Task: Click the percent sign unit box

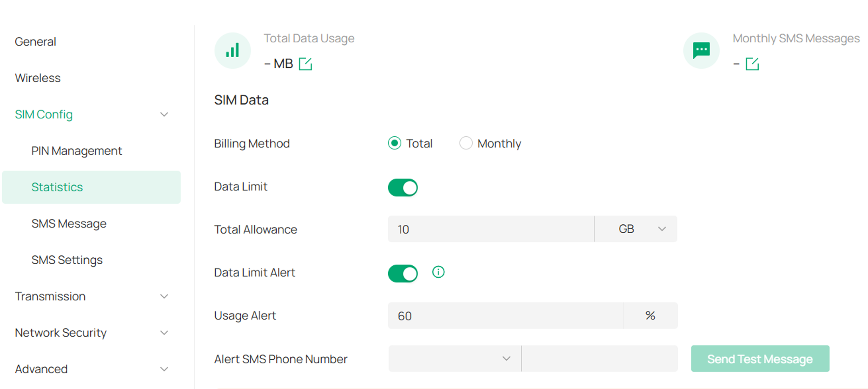Action: [x=651, y=315]
